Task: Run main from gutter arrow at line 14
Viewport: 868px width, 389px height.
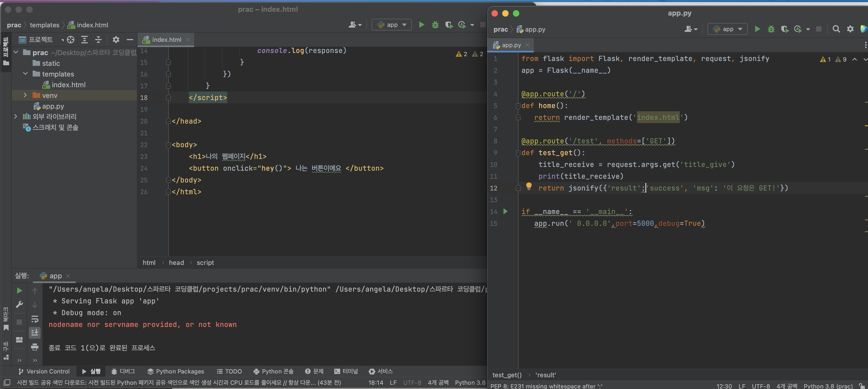Action: (x=505, y=211)
